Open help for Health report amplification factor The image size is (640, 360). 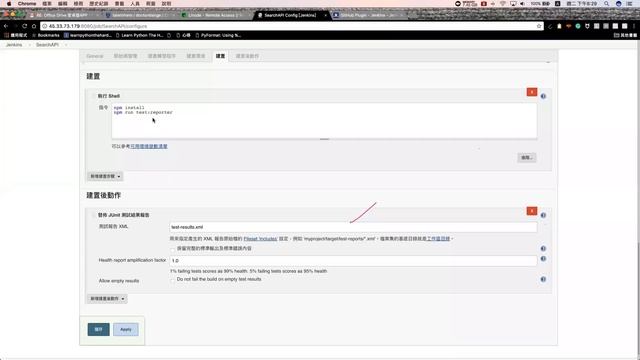point(543,258)
